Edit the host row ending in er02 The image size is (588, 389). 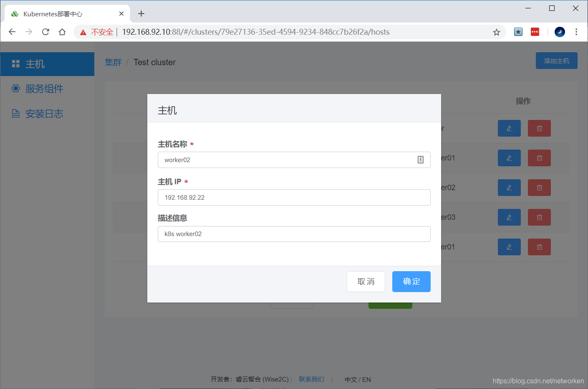click(x=509, y=188)
